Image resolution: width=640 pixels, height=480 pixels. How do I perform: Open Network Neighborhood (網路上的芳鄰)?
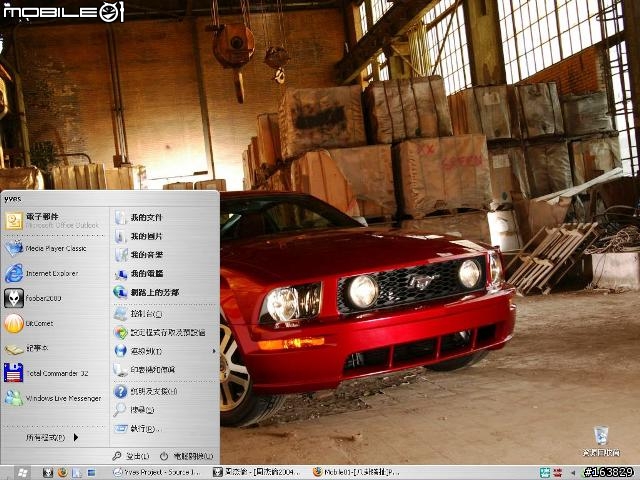[164, 292]
